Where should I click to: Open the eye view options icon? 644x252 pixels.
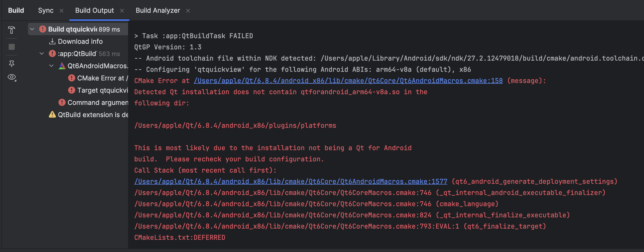point(12,77)
